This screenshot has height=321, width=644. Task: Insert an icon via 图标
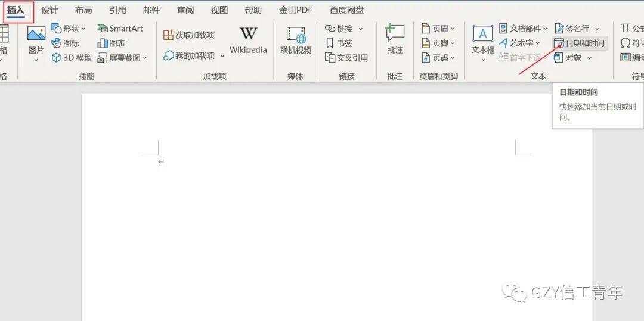[x=66, y=43]
